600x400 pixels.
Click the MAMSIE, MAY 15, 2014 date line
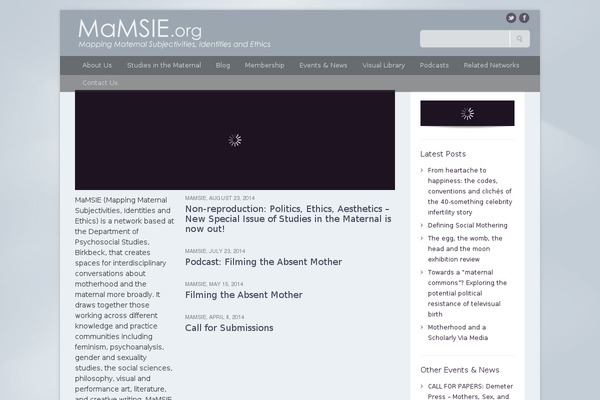[214, 284]
